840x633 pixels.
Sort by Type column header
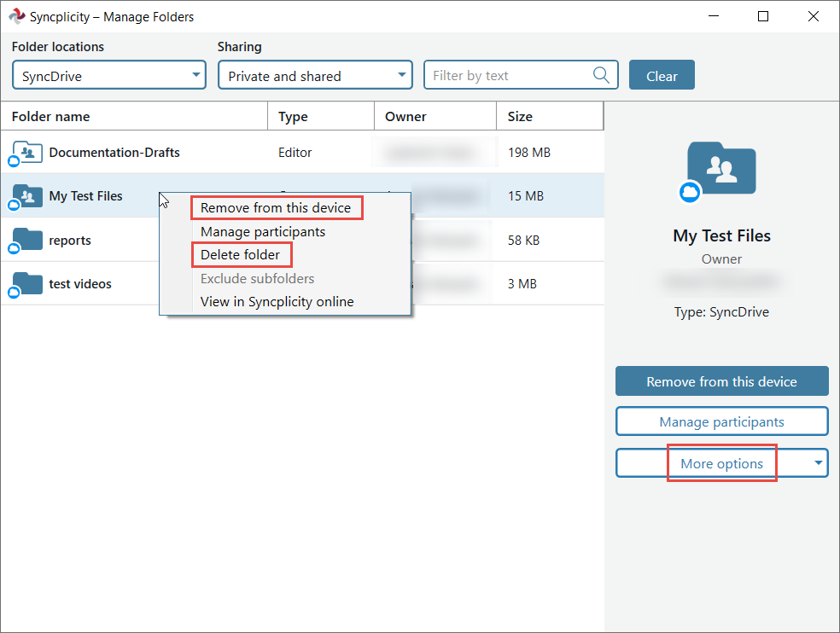pyautogui.click(x=320, y=116)
